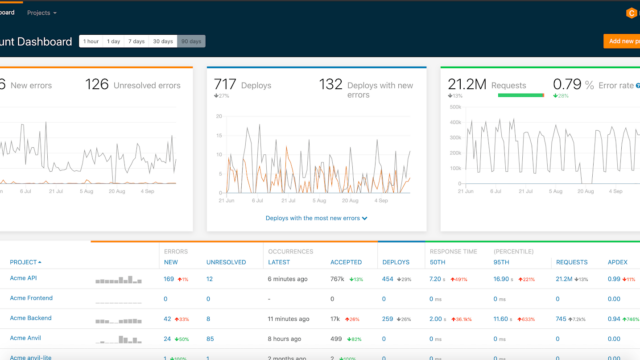Open the Acme API project
This screenshot has height=360, width=640.
pyautogui.click(x=23, y=278)
